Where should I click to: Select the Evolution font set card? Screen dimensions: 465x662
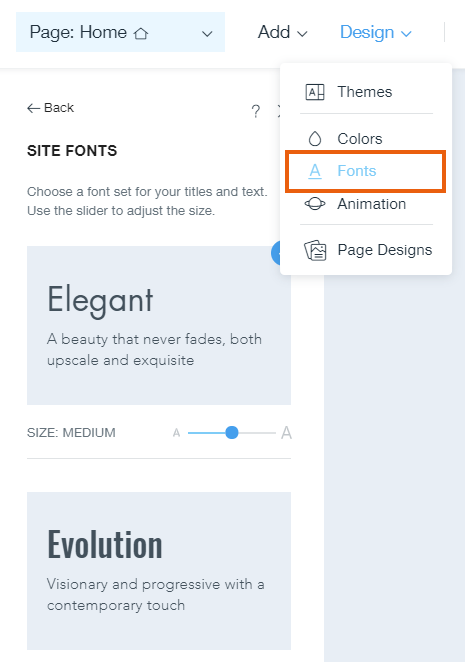click(x=159, y=571)
